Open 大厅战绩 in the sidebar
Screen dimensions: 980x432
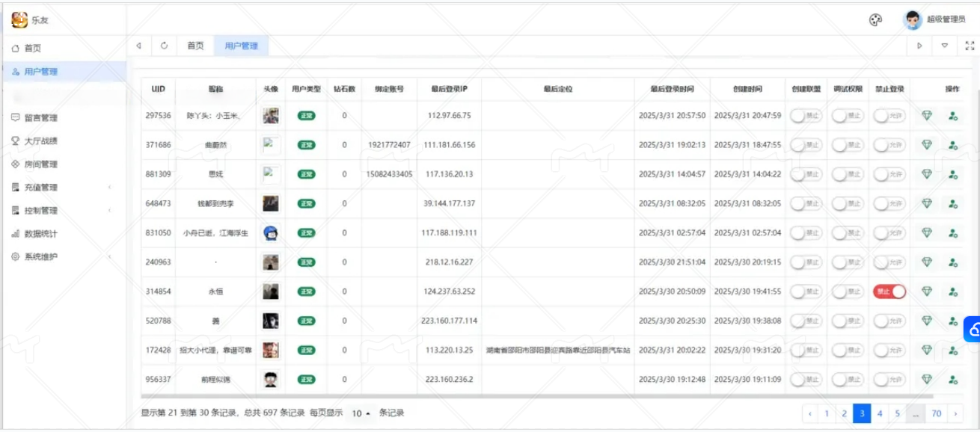[64, 141]
